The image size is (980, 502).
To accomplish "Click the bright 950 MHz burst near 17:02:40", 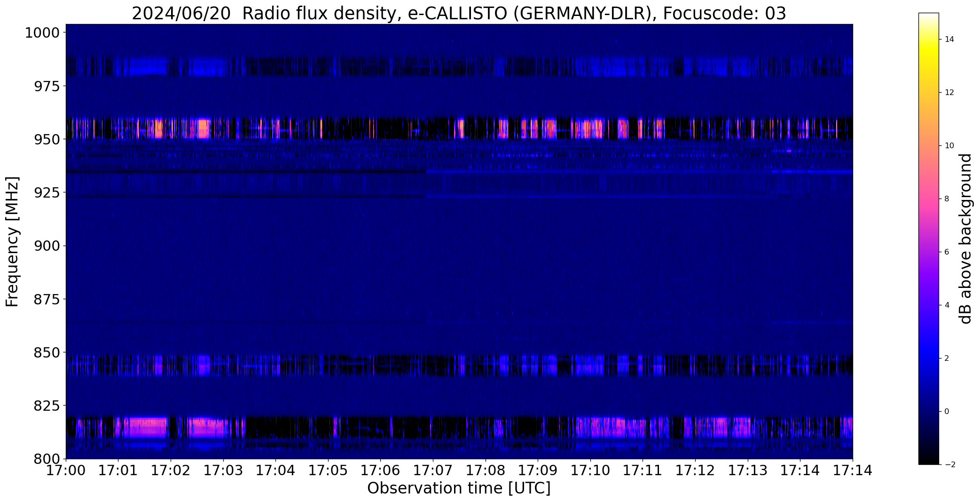I will click(203, 128).
